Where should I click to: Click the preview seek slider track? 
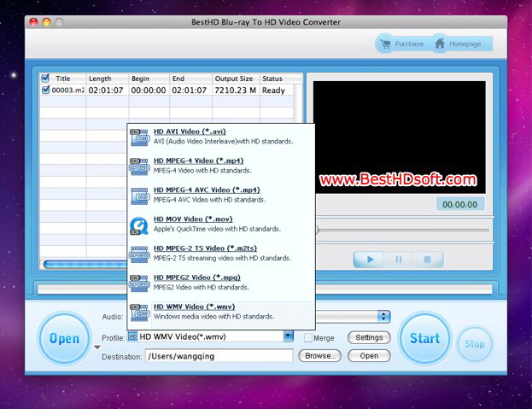click(402, 230)
